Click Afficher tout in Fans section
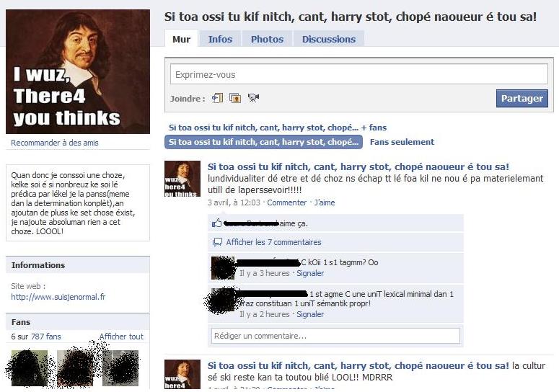559x392 pixels. coord(121,337)
